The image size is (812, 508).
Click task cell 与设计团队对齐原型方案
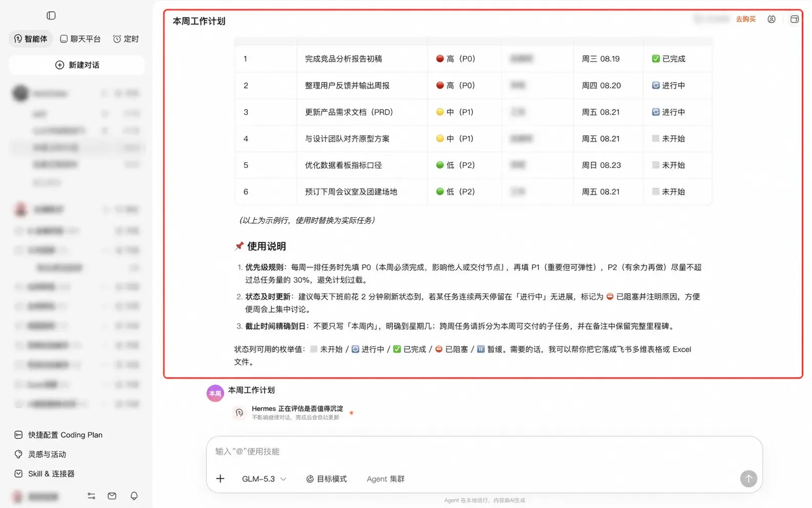347,139
